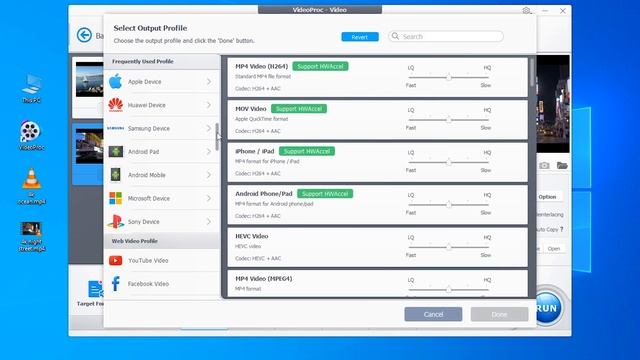Click the YouTube Video icon
This screenshot has height=360, width=640.
(x=116, y=260)
